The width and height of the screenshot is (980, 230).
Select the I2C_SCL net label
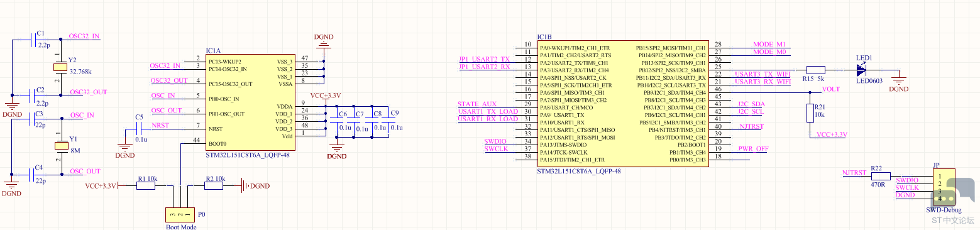(751, 111)
